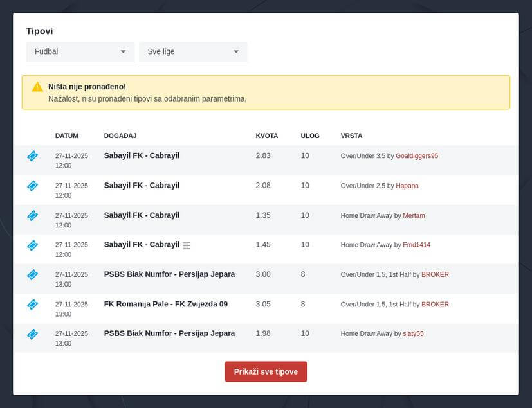Screen dimensions: 532x408
Task: Click the ticket icon in Fmd1414's tip row
Action: click(x=32, y=245)
